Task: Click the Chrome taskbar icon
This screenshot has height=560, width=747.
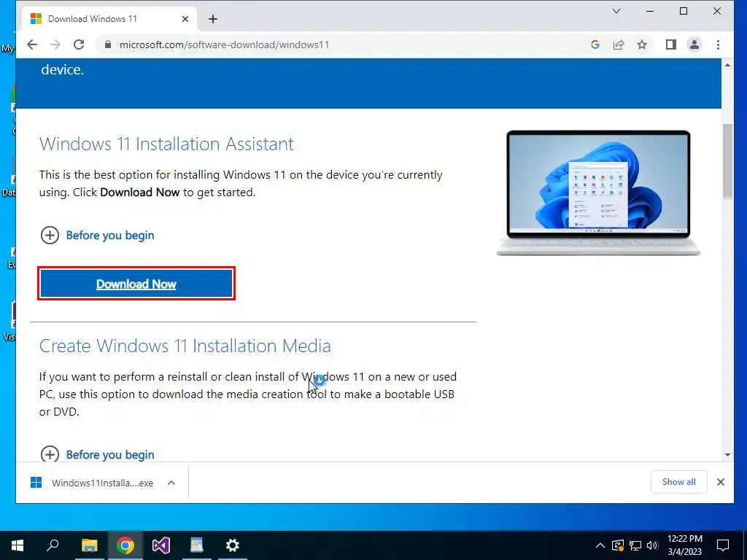Action: (x=125, y=545)
